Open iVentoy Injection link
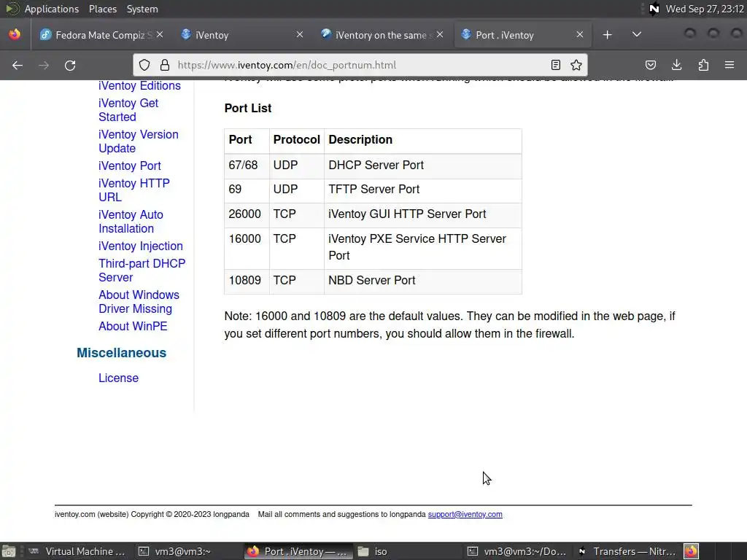Viewport: 747px width, 560px height. point(141,246)
